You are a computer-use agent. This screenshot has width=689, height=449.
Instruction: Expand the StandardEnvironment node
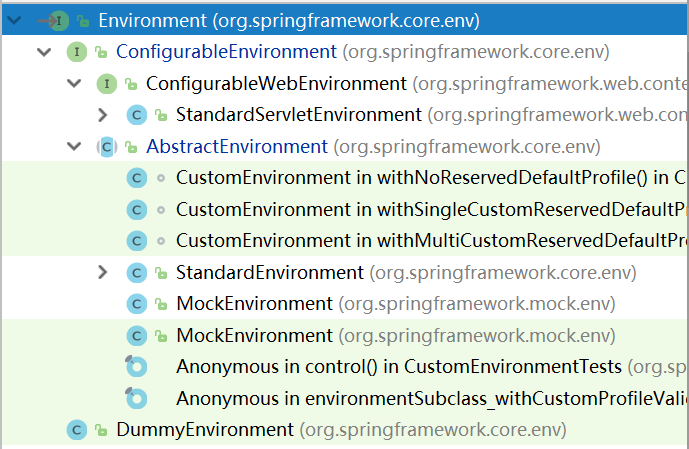(102, 272)
